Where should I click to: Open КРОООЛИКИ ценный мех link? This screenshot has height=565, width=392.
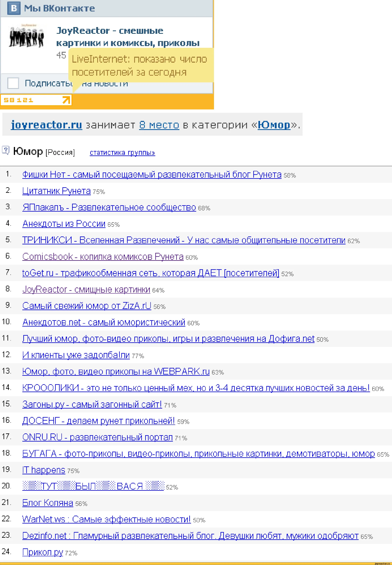point(196,388)
